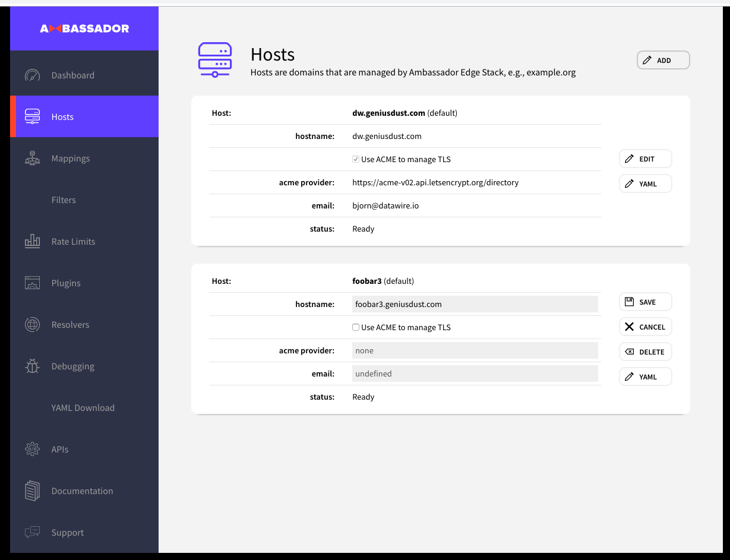Click the Rate Limits bar-chart icon
The height and width of the screenshot is (560, 730).
pos(32,241)
